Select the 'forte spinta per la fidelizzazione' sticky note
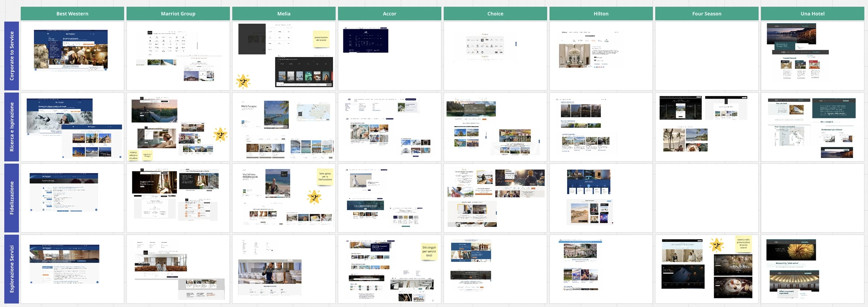 pos(325,176)
